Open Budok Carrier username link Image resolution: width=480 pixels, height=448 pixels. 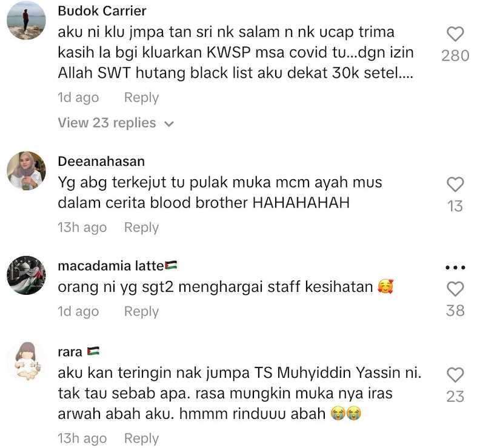[102, 11]
